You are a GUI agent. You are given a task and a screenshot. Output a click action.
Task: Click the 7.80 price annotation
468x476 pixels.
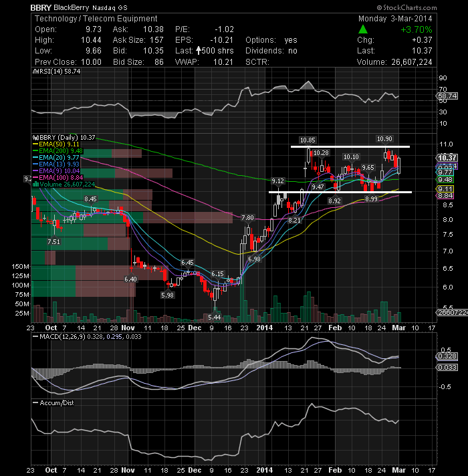(247, 218)
